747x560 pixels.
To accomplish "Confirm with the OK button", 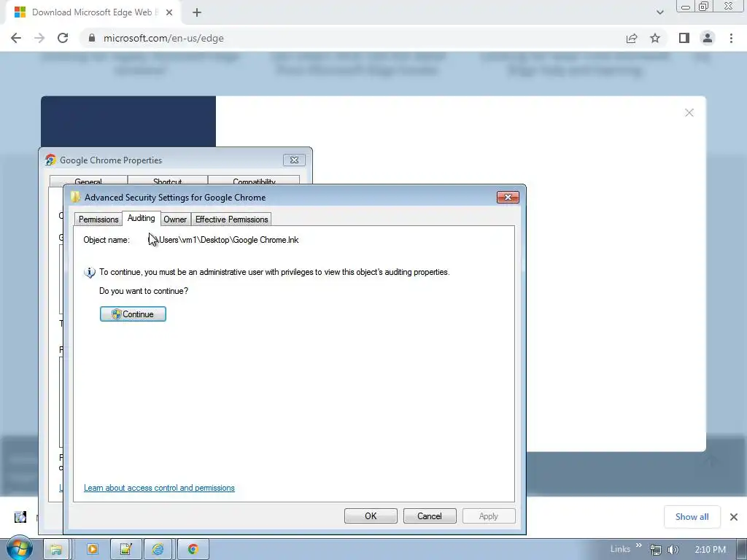I will pos(371,516).
